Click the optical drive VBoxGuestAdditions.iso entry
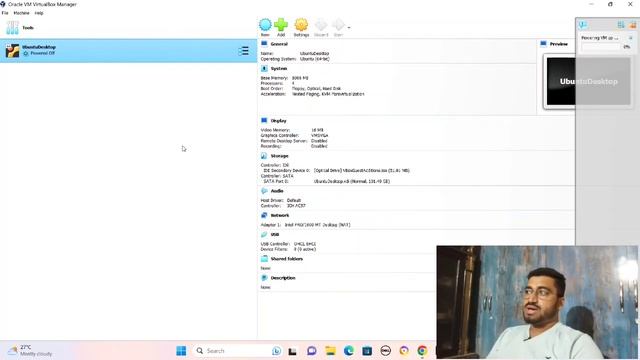The width and height of the screenshot is (640, 360). pyautogui.click(x=362, y=171)
